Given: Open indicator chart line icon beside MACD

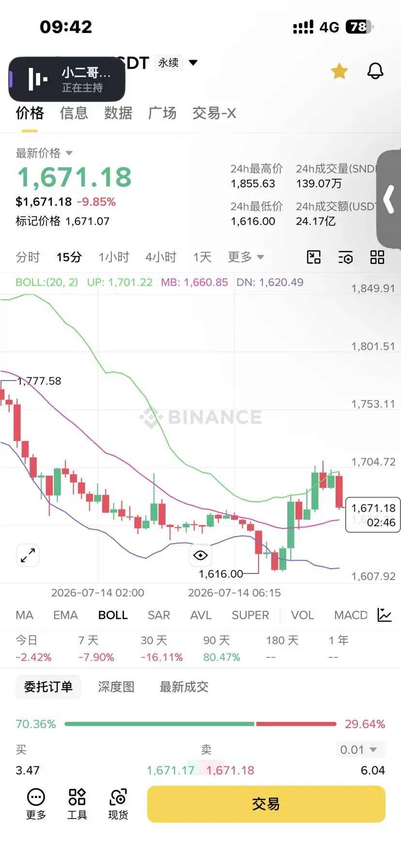Looking at the screenshot, I should tap(384, 615).
